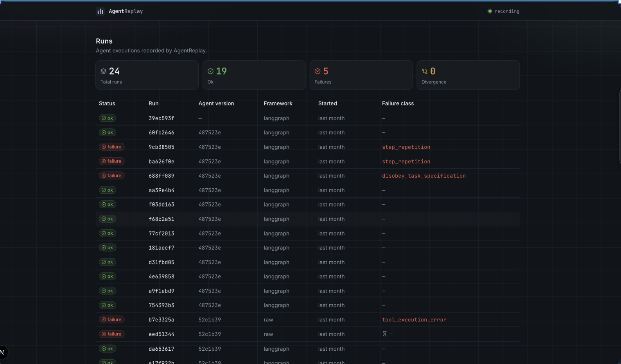Click the Agent version column header
This screenshot has width=621, height=364.
coord(216,103)
